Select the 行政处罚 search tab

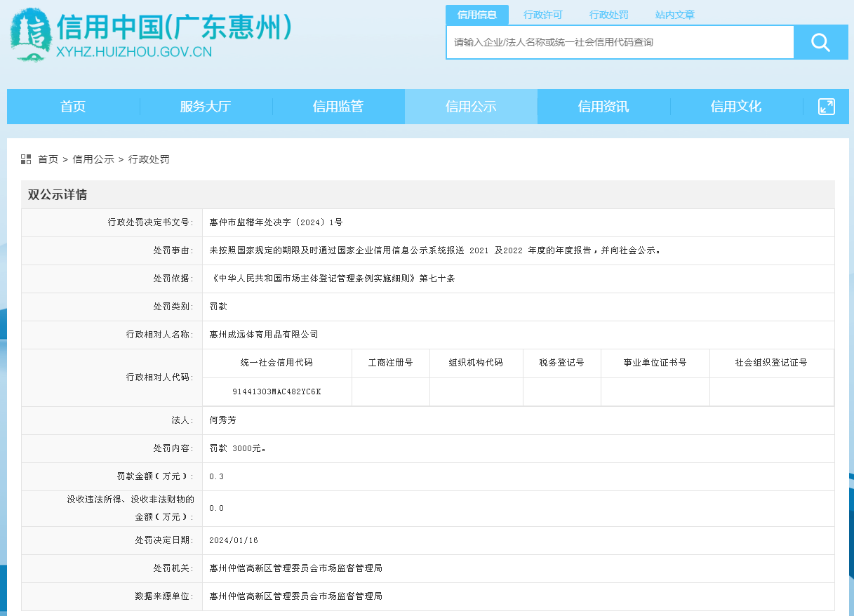pyautogui.click(x=609, y=15)
